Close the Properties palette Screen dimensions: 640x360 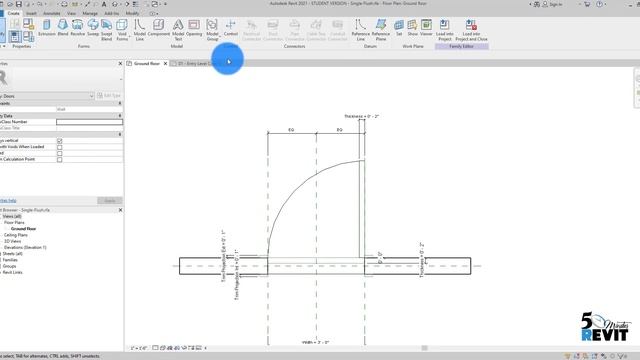[120, 64]
